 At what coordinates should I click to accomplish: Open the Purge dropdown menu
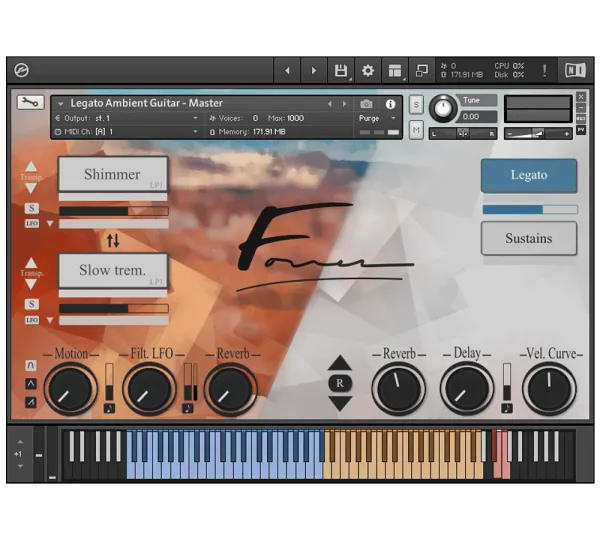375,118
